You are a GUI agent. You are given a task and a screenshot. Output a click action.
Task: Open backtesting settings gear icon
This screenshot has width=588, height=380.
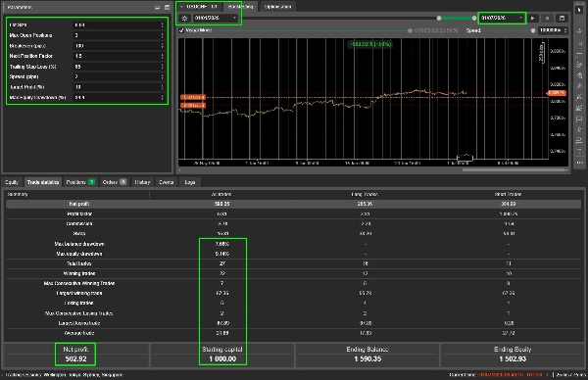click(184, 18)
